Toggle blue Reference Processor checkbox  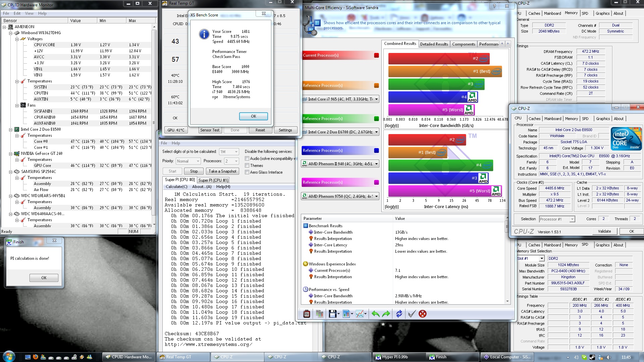tap(376, 150)
